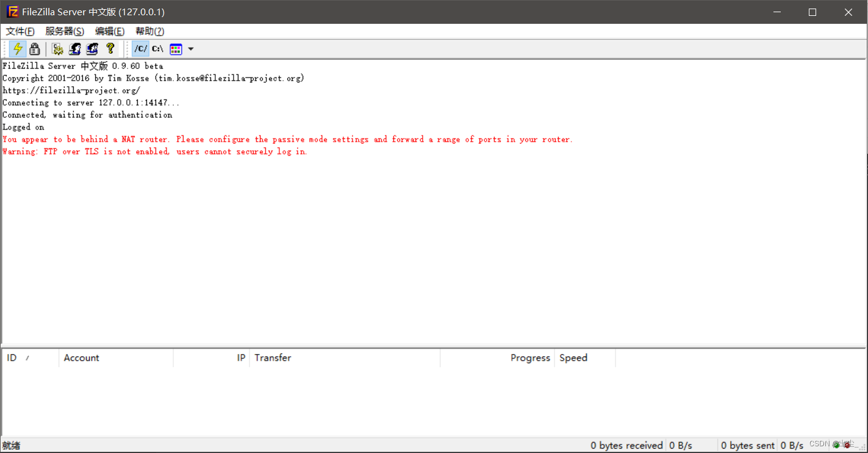Image resolution: width=868 pixels, height=453 pixels.
Task: Lock the server using the padlock icon
Action: (x=34, y=49)
